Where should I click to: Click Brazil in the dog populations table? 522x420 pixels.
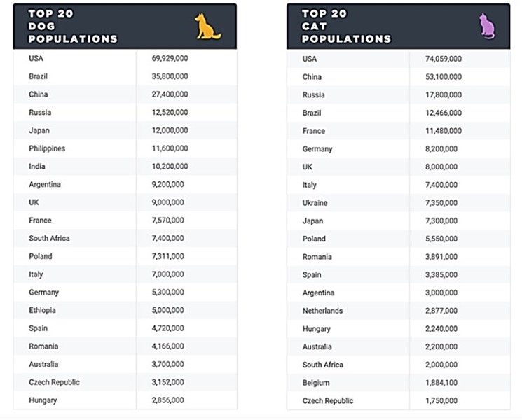tap(39, 76)
